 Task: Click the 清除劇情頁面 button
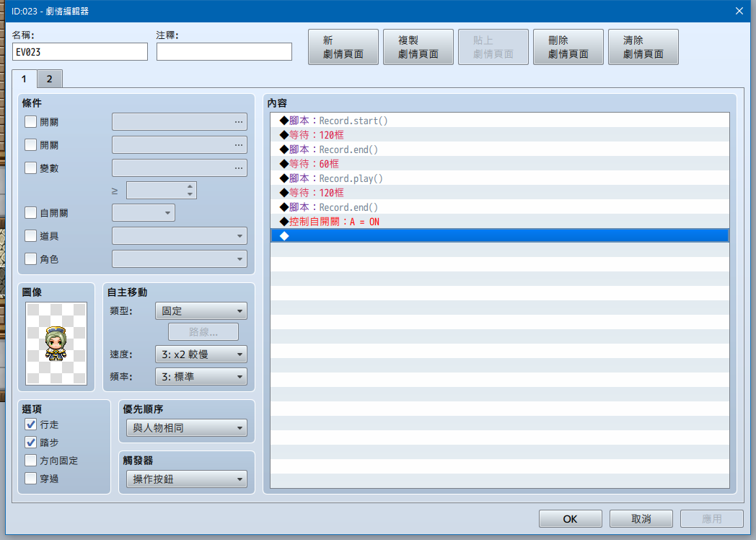[643, 47]
